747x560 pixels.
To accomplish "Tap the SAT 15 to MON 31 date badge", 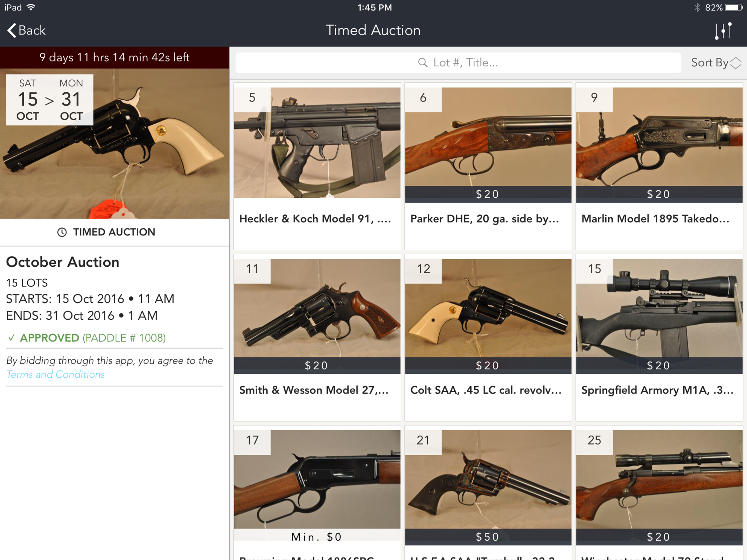I will coord(49,100).
